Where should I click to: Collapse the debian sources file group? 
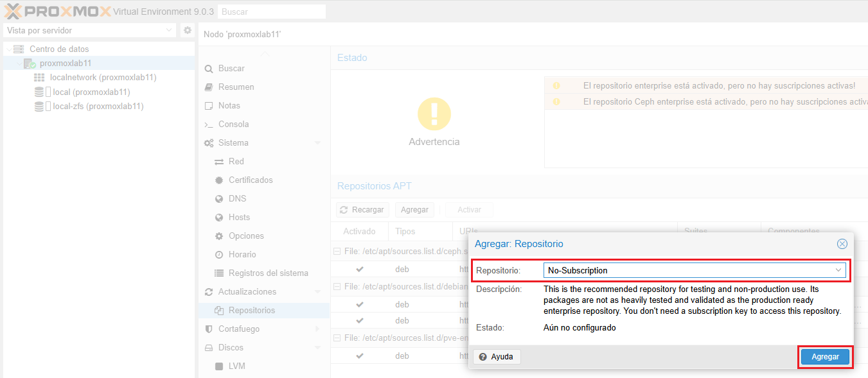337,286
